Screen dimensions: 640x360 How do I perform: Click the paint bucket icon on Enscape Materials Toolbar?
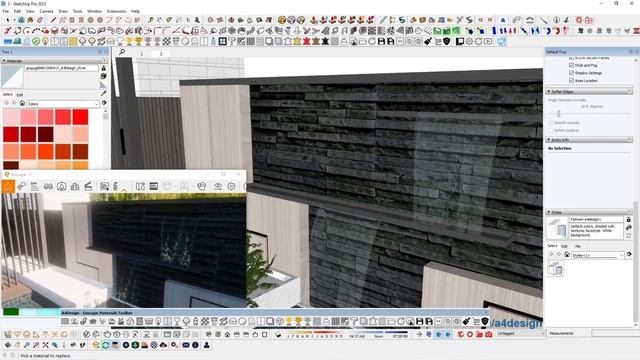point(467,322)
